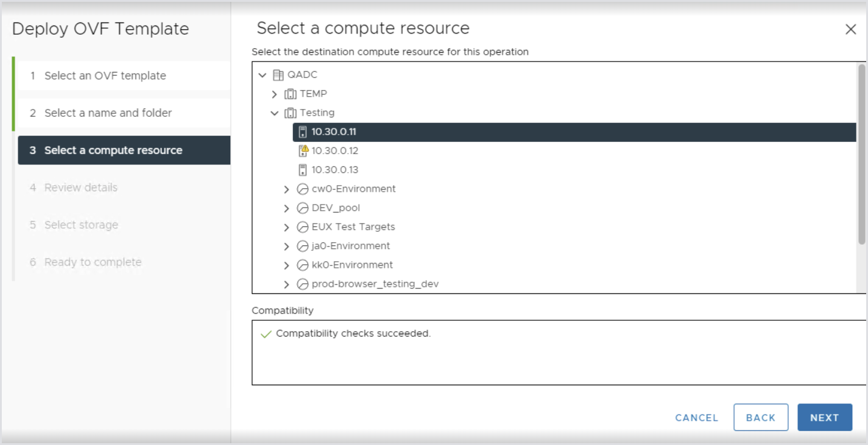Collapse the Testing cluster node
Viewport: 868px width, 445px height.
click(x=275, y=113)
